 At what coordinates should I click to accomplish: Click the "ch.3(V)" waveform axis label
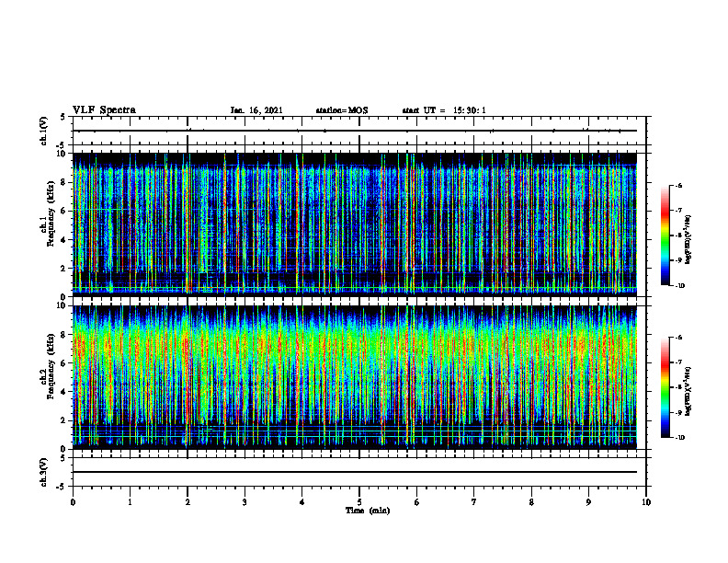point(44,473)
